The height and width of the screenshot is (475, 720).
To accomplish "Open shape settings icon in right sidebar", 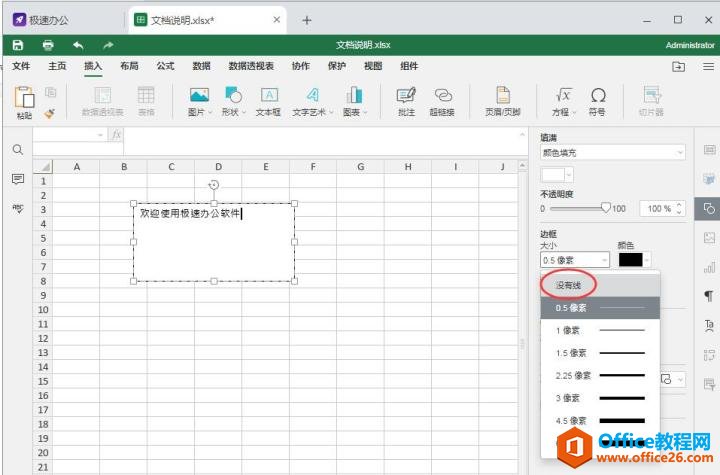I will coord(709,209).
